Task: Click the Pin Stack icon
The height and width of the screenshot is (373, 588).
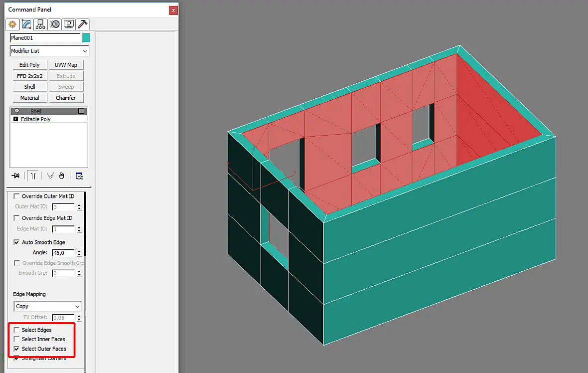Action: (15, 176)
